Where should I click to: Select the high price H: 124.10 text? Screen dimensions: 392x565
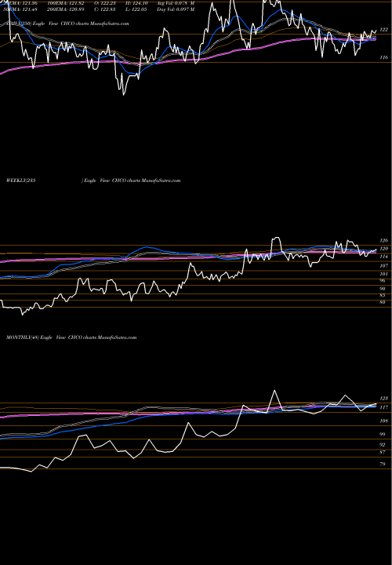pyautogui.click(x=137, y=3)
